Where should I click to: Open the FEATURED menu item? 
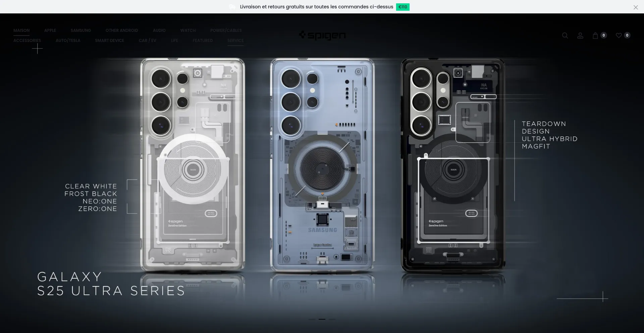pyautogui.click(x=203, y=40)
